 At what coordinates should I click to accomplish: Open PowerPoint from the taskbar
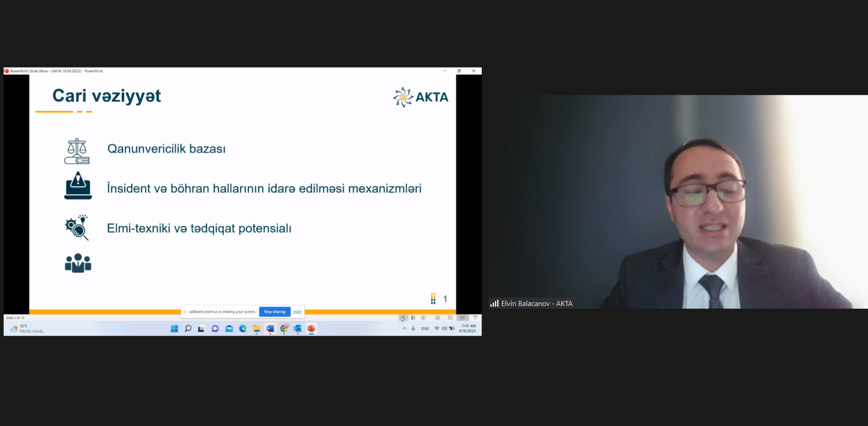(312, 329)
